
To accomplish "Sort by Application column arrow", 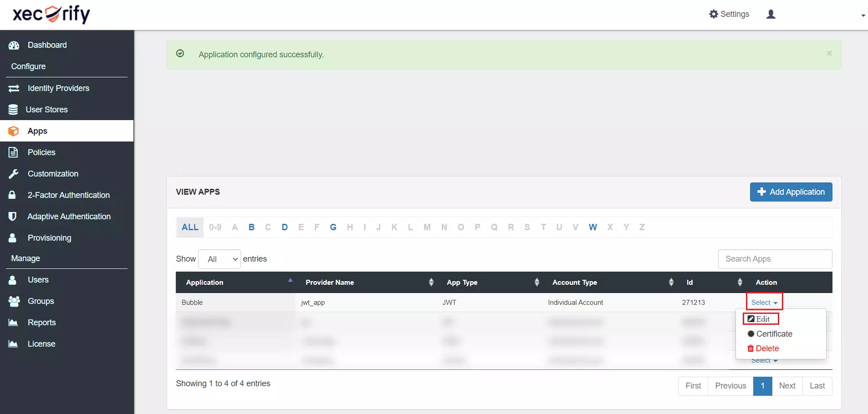I will 290,280.
